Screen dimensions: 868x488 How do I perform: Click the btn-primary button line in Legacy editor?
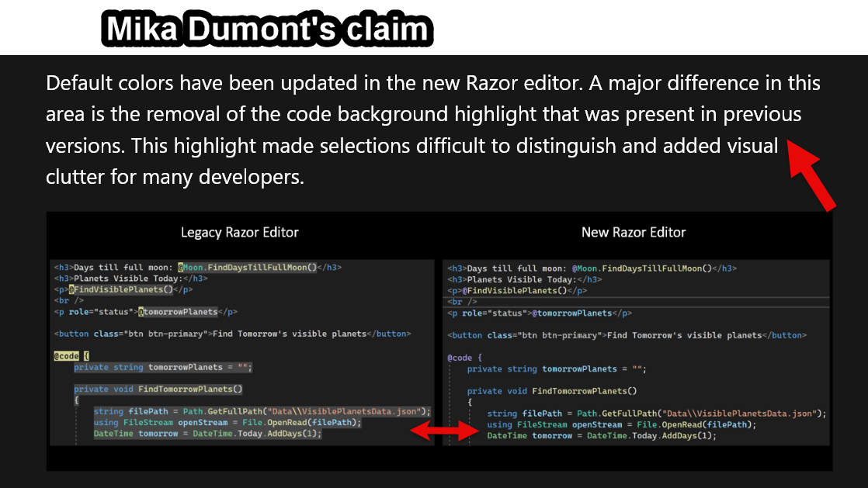(x=232, y=334)
